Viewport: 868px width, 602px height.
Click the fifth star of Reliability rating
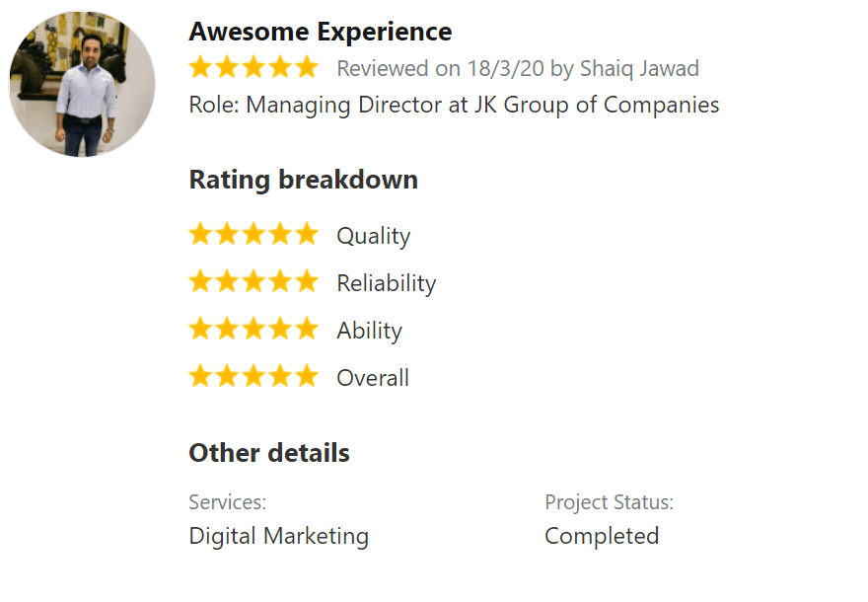(307, 282)
